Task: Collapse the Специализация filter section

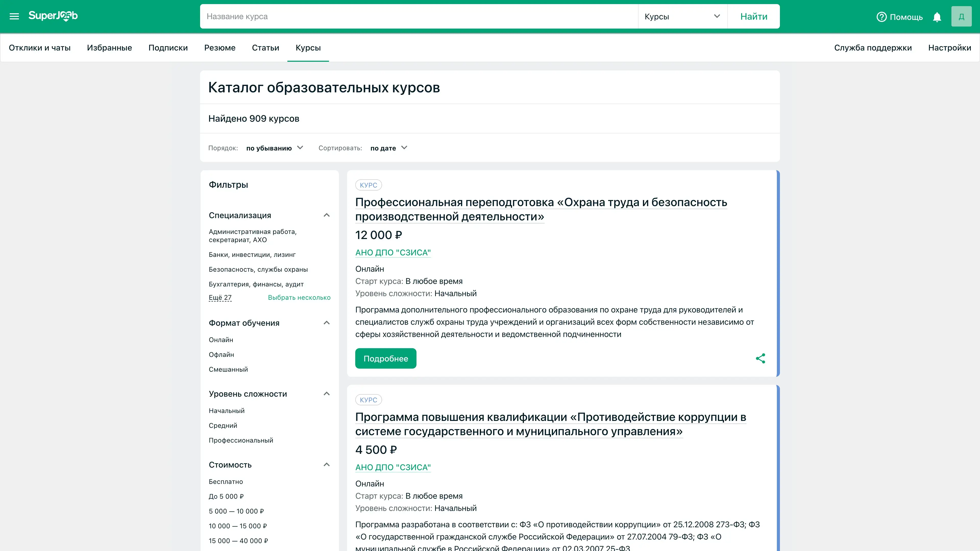Action: point(326,215)
